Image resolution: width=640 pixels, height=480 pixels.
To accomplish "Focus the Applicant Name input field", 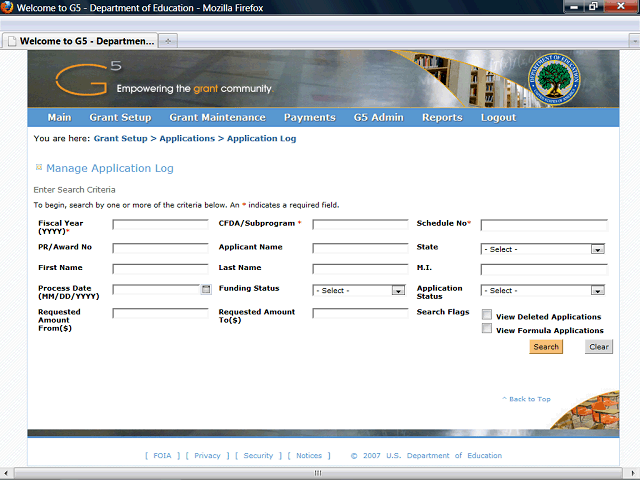I will [x=360, y=248].
